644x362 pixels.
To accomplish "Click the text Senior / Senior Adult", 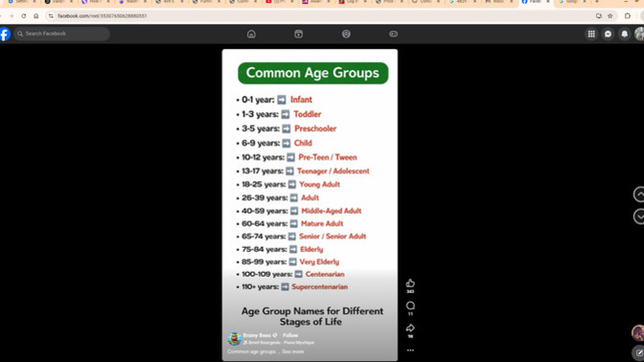I will coord(333,237).
